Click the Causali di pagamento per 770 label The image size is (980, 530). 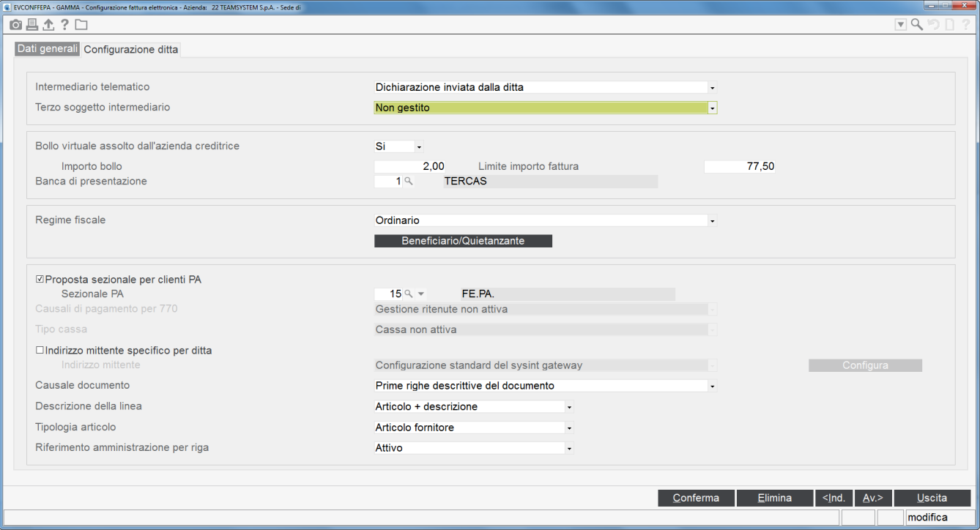106,309
